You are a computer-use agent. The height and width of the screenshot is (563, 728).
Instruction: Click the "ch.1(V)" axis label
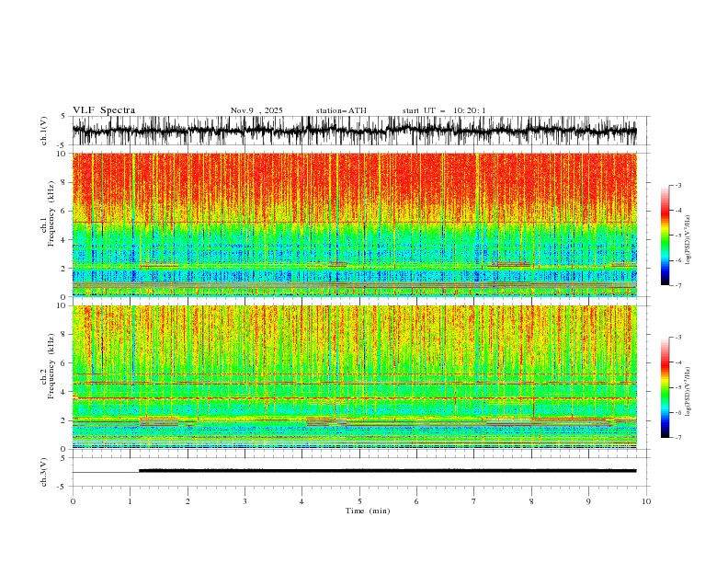click(44, 131)
